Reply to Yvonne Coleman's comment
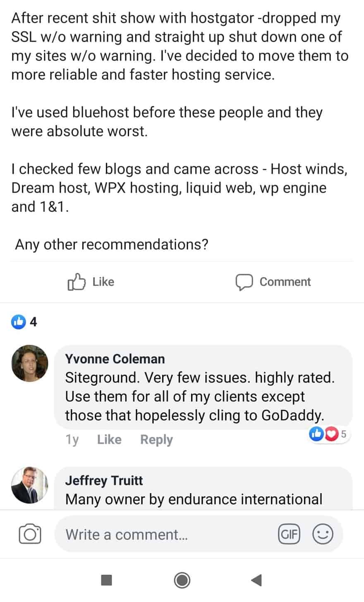This screenshot has width=364, height=602. point(156,439)
